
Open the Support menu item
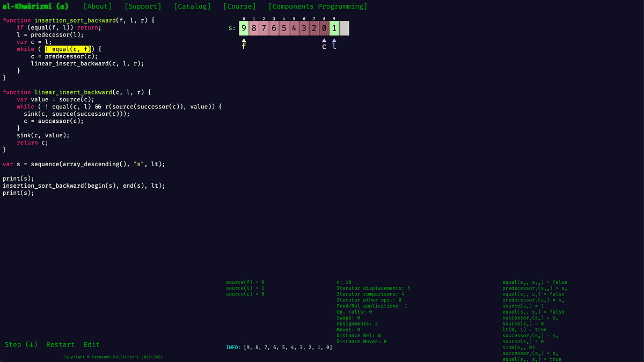[143, 6]
